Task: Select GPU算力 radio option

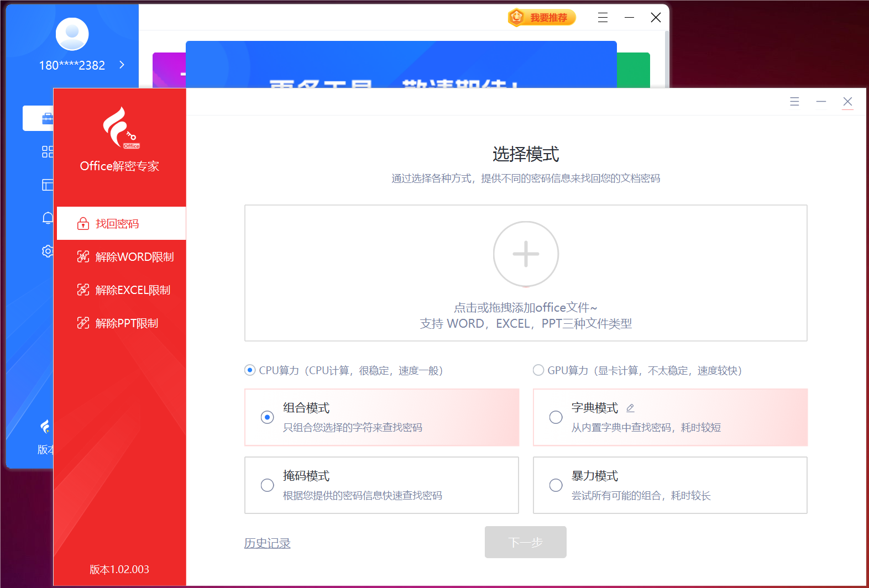Action: (x=538, y=370)
